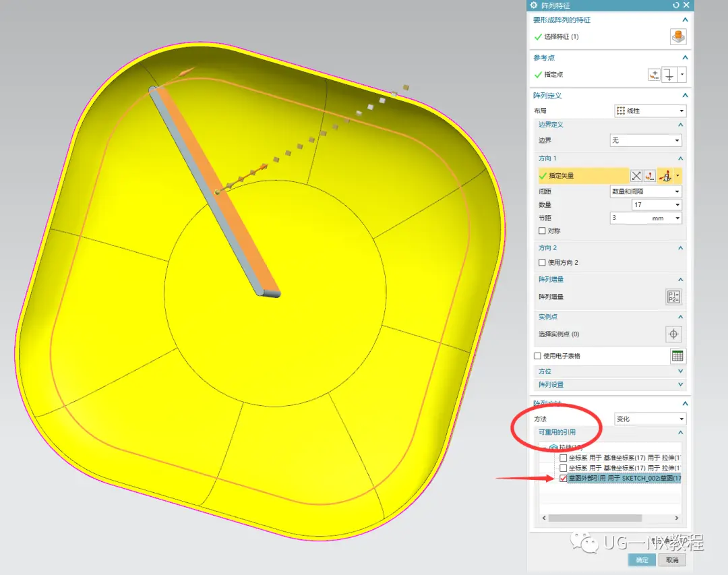Collapse the 阵列定义 section
Viewport: 728px width, 575px height.
[685, 95]
